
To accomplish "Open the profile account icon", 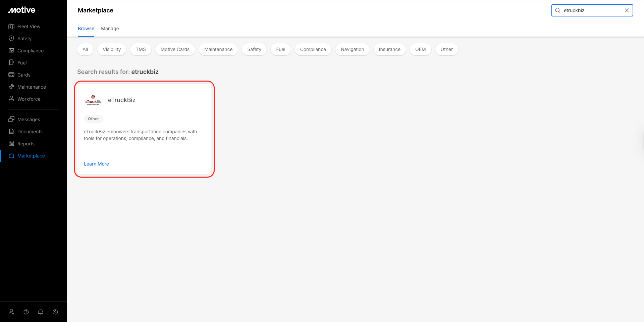I will (x=55, y=312).
